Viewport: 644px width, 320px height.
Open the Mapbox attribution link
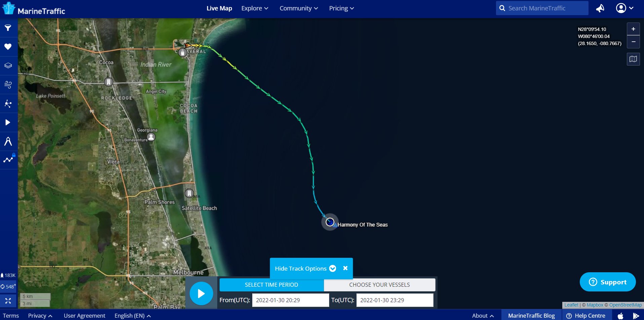click(595, 305)
